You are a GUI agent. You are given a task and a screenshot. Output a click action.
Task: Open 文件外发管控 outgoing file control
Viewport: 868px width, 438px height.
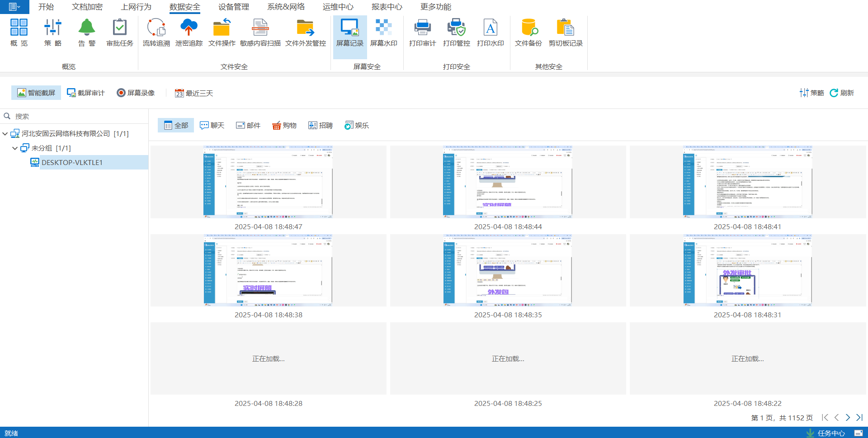pos(305,33)
